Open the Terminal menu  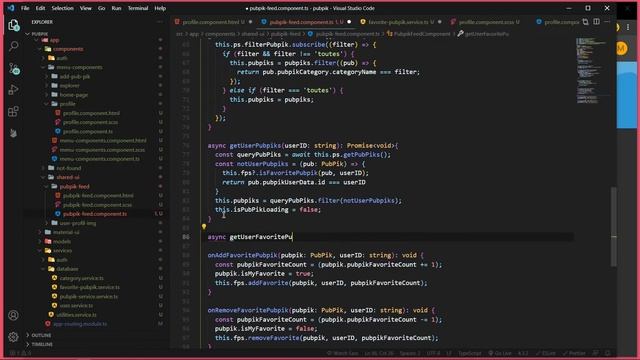pos(138,8)
